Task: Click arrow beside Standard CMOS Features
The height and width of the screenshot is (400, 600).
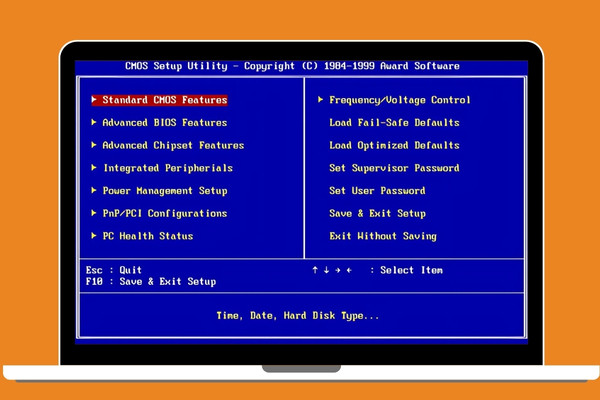Action: tap(94, 100)
